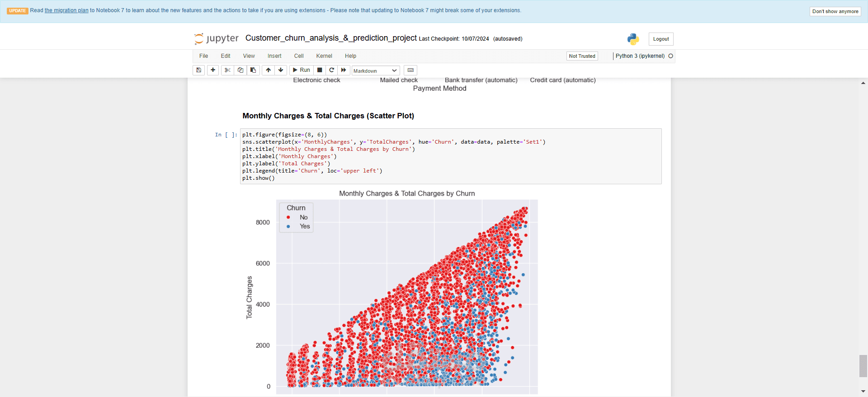Click the Total Charges y-axis label

pos(249,298)
